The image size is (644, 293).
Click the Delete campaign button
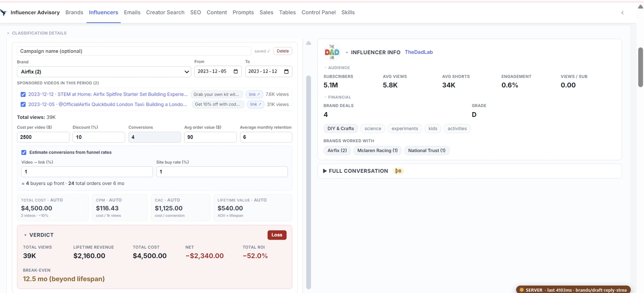(x=283, y=51)
